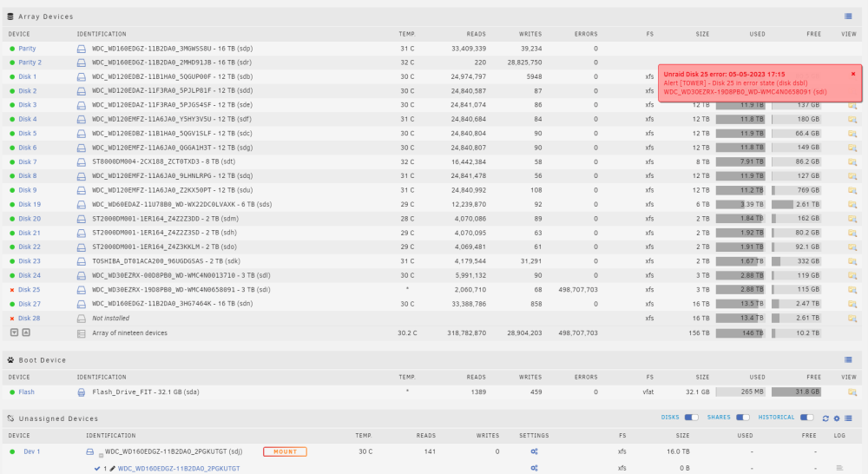Screen dimensions: 868x474
Task: Open the Disk 28 device link
Action: pos(30,319)
